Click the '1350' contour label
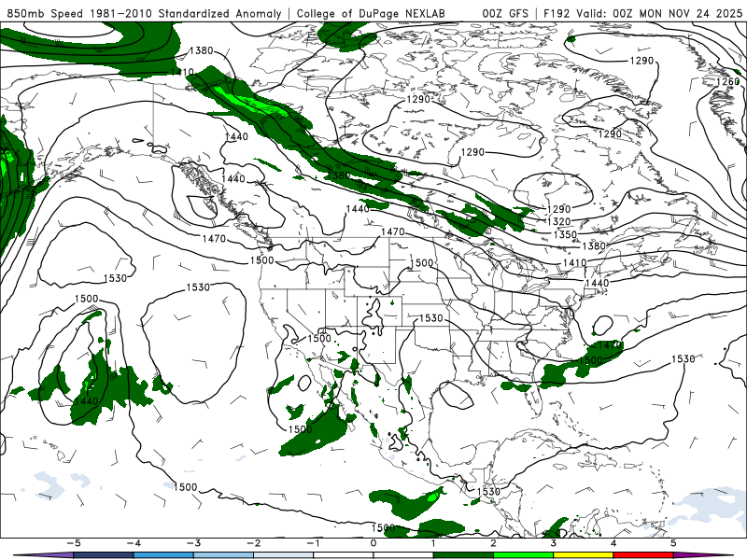747x560 pixels. point(565,234)
